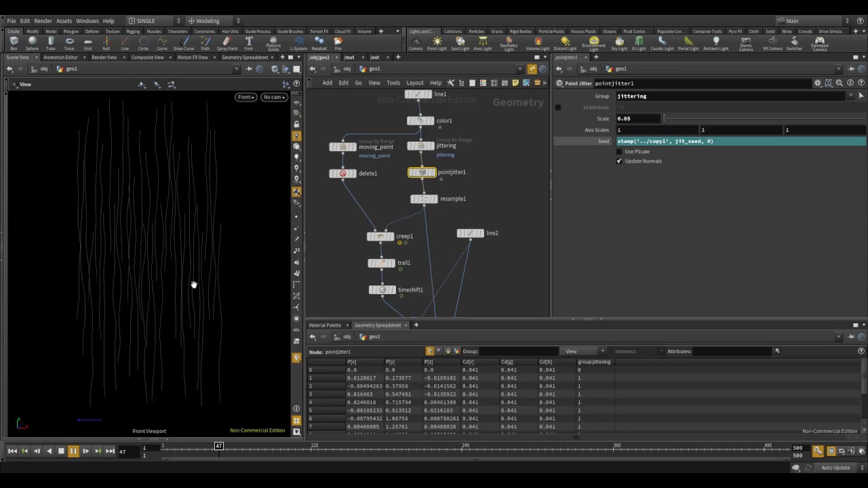This screenshot has width=868, height=488.
Task: Open network editor Layout menu
Action: click(x=414, y=83)
